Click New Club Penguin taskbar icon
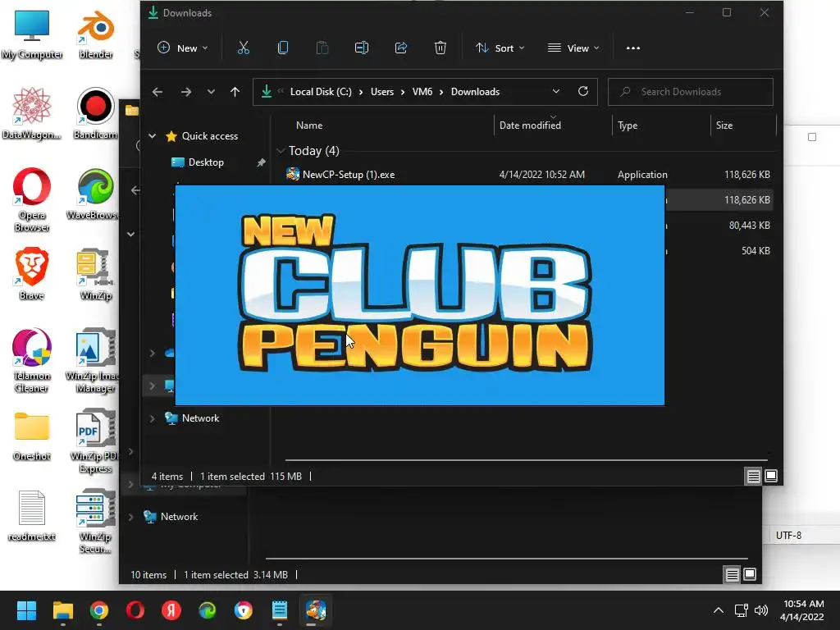This screenshot has width=840, height=630. pos(316,610)
